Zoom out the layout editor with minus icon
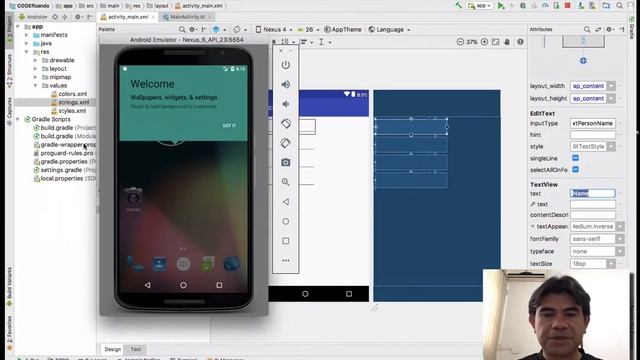 (460, 42)
